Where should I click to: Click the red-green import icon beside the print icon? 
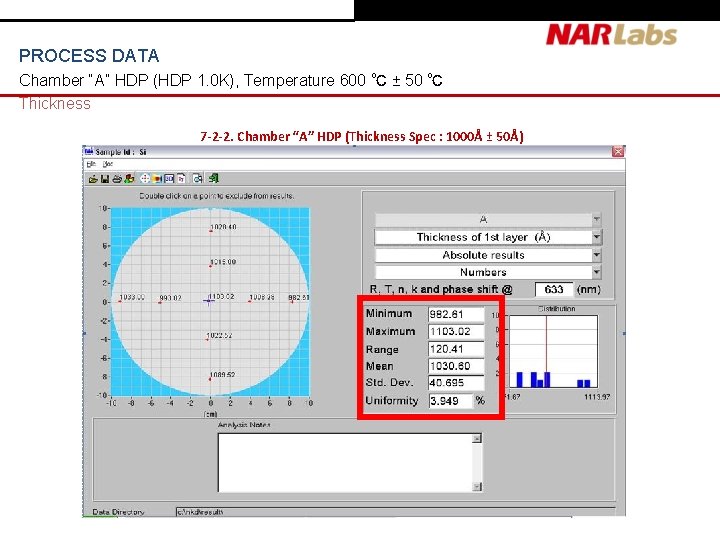tap(129, 179)
